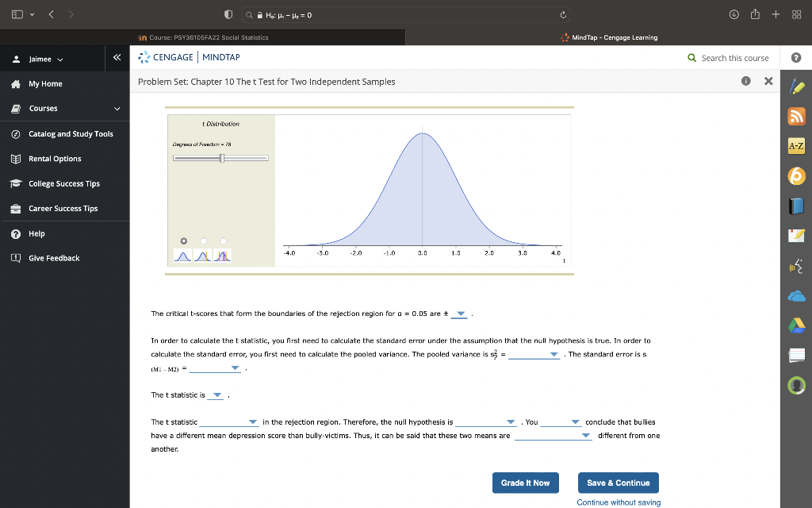Open the highlighter tool in the MindTap app dock
Screen dimensions: 812x508
click(796, 87)
